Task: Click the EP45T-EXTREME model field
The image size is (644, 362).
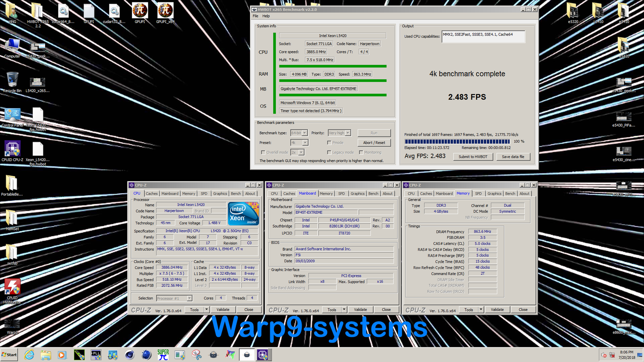Action: tap(326, 213)
